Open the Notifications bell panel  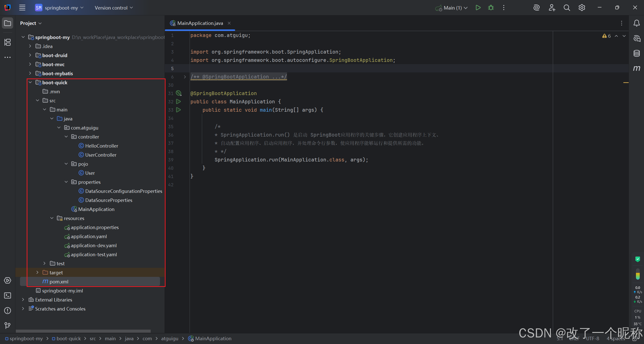(x=636, y=23)
